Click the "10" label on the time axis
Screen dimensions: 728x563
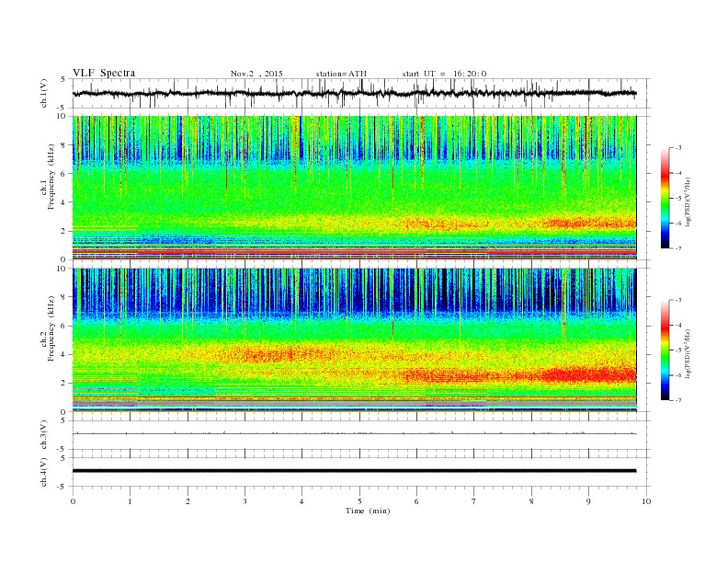pos(646,501)
